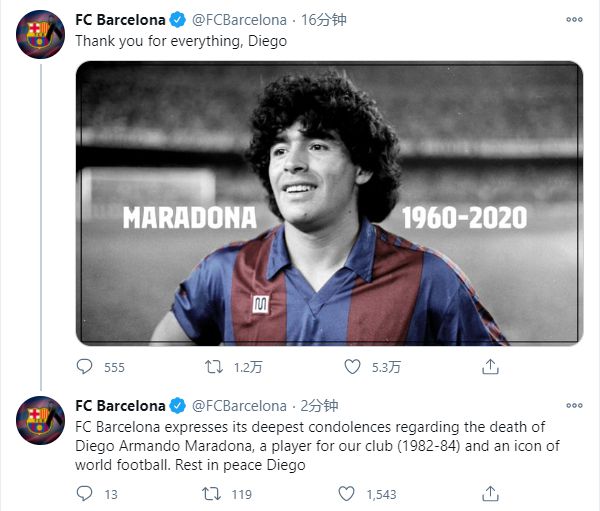Screen dimensions: 600x511
Task: Like the condolences tweet with 1,543 likes
Action: tap(346, 493)
